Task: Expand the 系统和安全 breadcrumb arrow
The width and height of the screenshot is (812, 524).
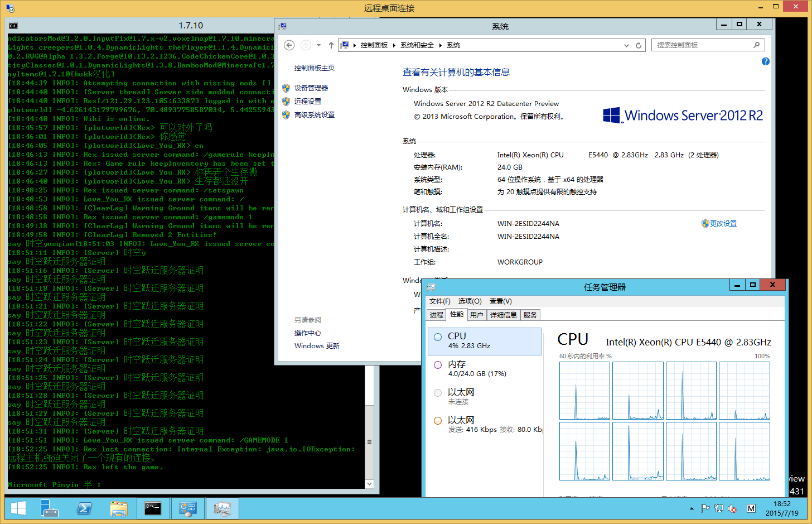Action: pos(439,45)
